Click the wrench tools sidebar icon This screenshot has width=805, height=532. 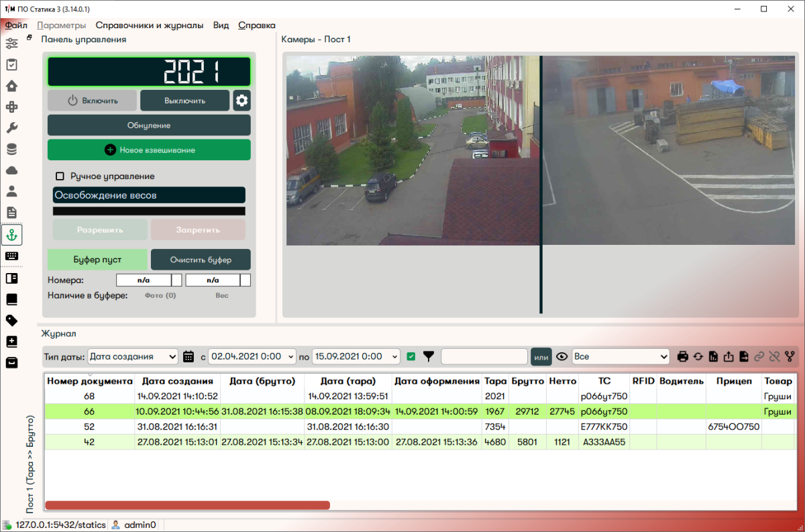(11, 128)
